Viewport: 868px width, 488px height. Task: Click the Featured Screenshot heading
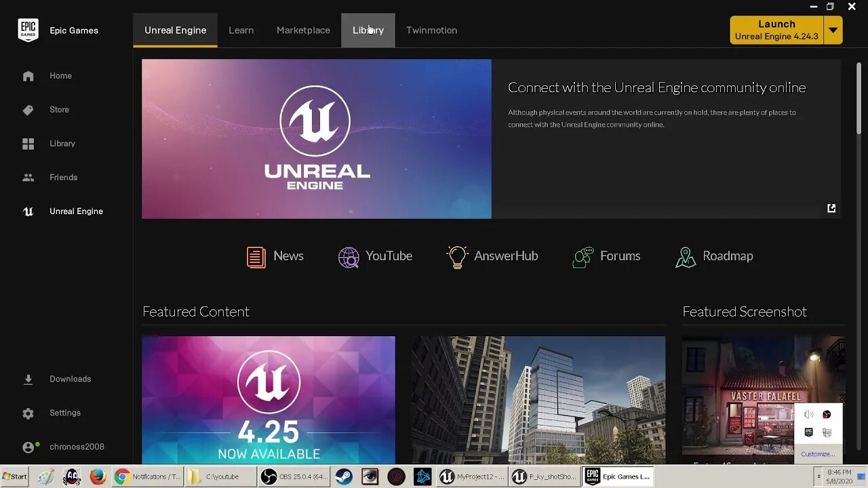click(x=745, y=312)
